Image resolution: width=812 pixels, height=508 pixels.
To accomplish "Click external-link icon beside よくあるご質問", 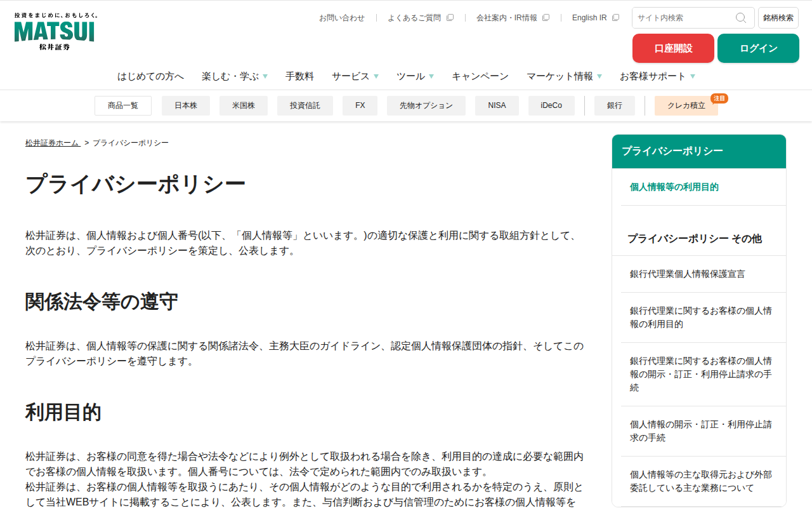I will click(x=450, y=18).
